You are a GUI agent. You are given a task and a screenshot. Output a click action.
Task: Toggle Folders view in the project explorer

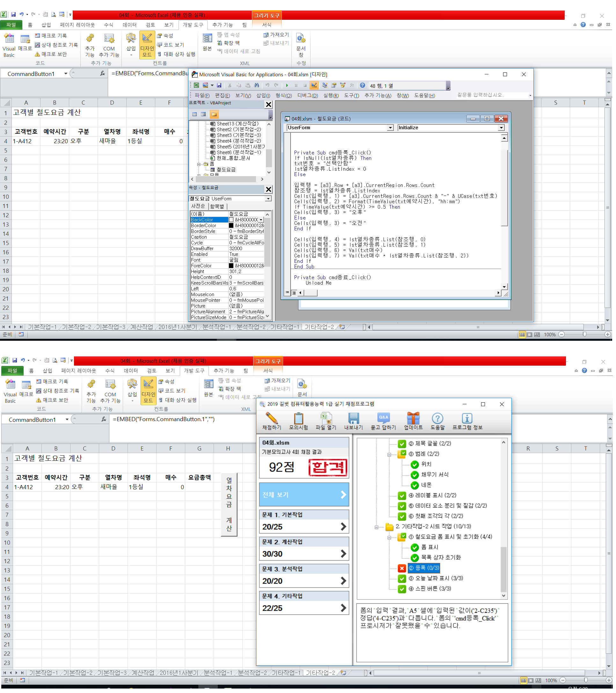pos(215,115)
